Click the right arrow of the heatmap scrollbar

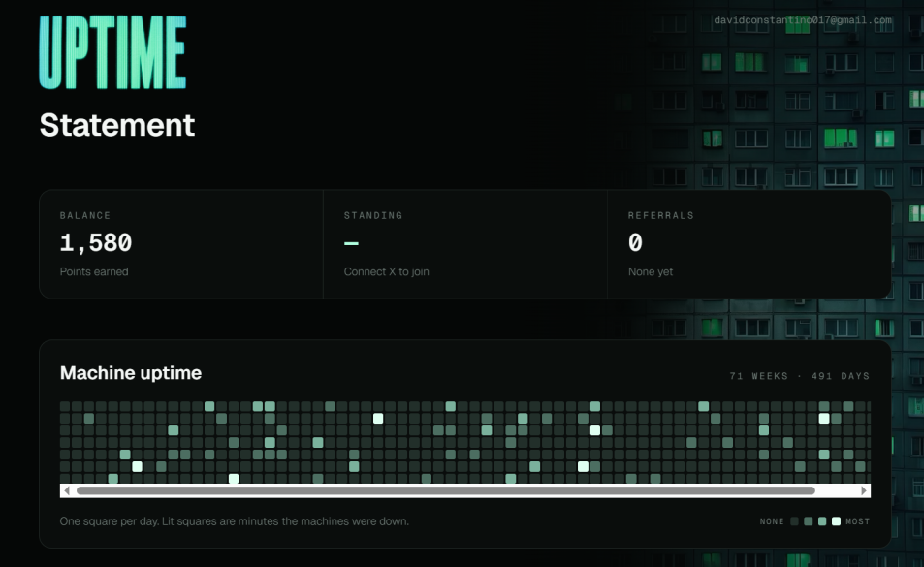click(x=864, y=490)
